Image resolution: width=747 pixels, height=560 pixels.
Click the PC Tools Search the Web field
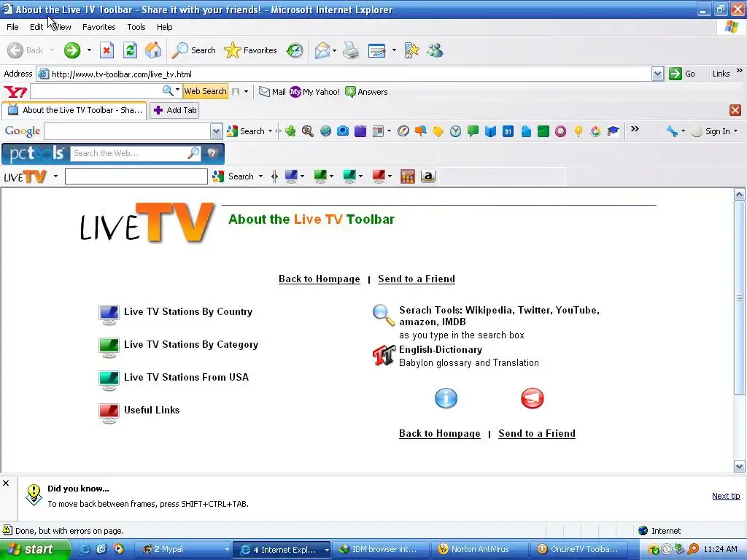coord(130,153)
